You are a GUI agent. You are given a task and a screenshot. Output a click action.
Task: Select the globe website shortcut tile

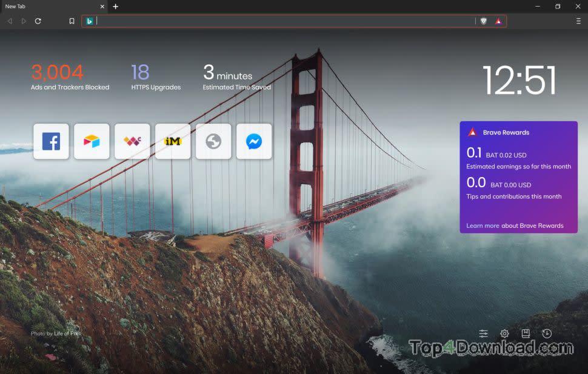pos(213,141)
